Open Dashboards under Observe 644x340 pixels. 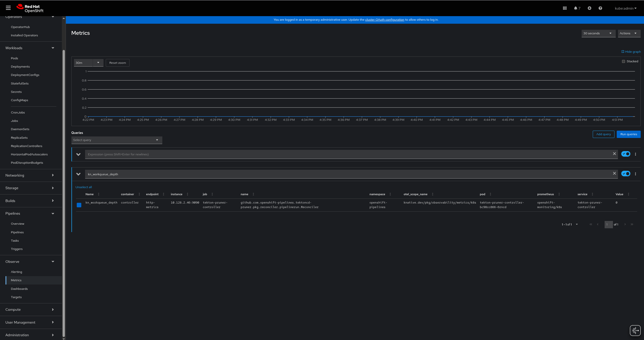tap(19, 289)
